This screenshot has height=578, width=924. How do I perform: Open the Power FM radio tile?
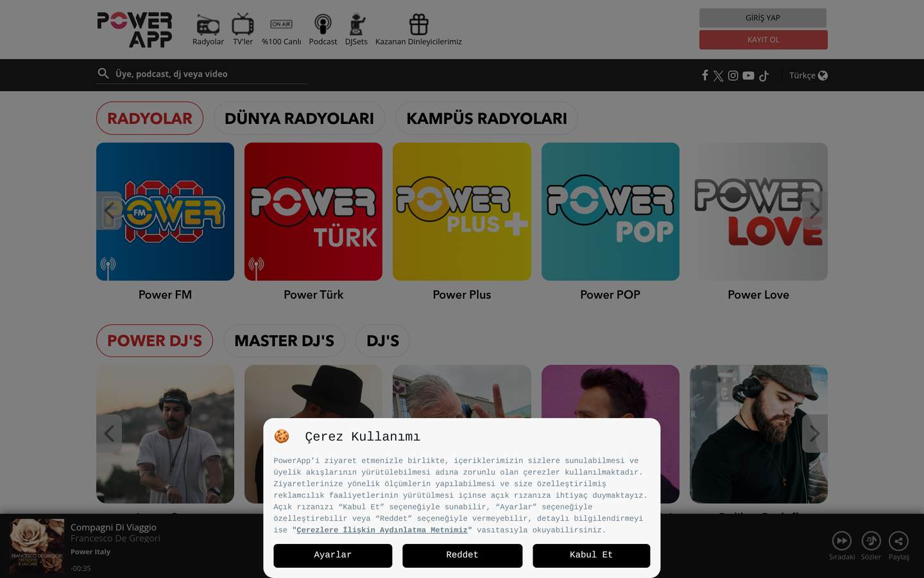[165, 211]
